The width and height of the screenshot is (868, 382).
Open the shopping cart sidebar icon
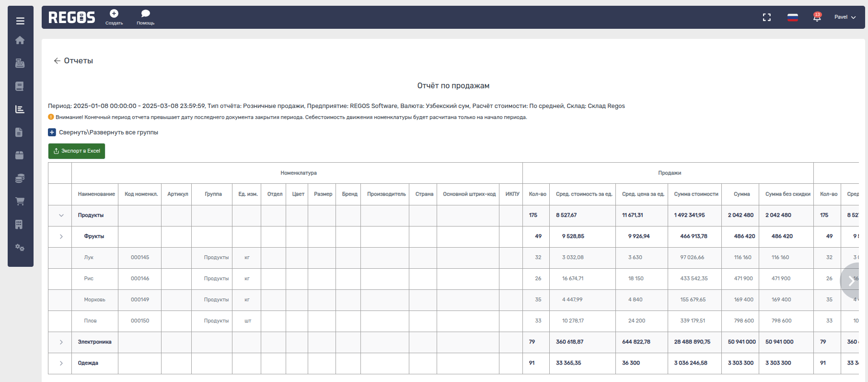pos(20,202)
